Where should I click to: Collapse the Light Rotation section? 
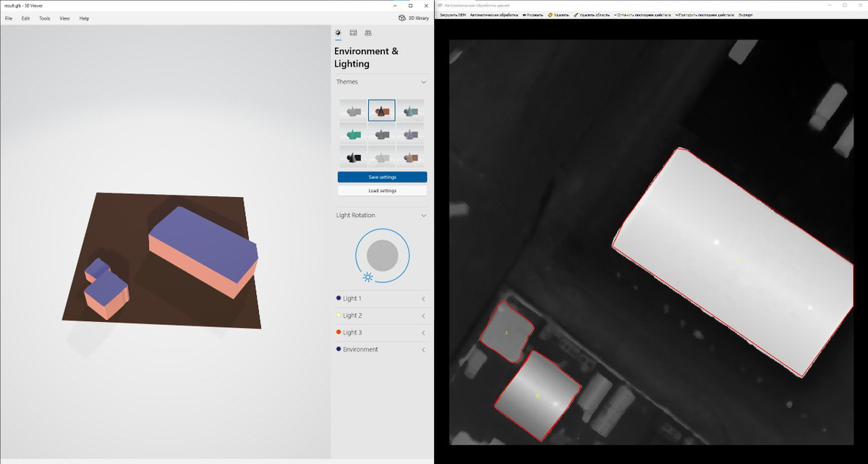click(423, 216)
